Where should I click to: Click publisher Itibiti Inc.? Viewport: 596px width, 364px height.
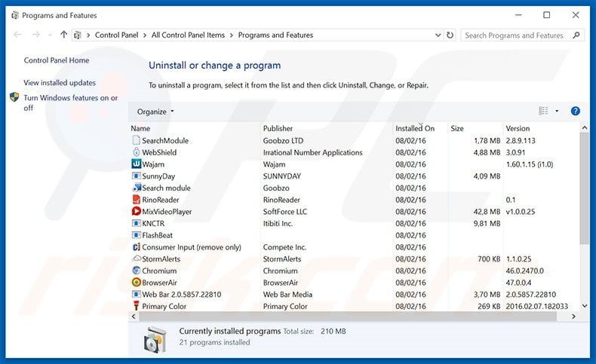278,223
